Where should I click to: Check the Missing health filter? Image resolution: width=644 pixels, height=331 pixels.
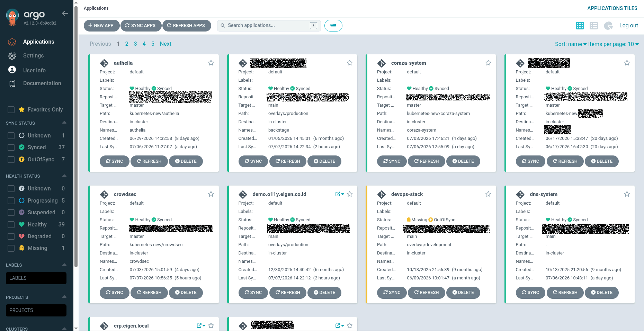11,248
